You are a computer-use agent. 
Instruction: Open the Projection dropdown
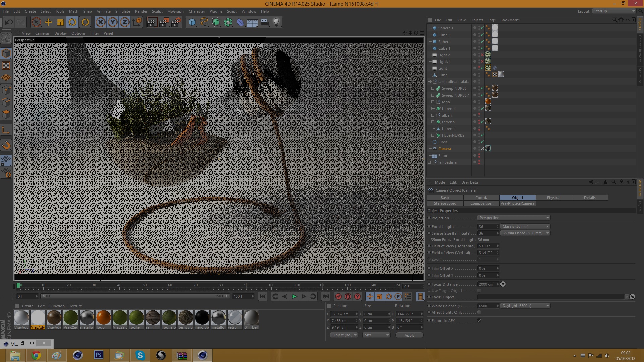514,218
